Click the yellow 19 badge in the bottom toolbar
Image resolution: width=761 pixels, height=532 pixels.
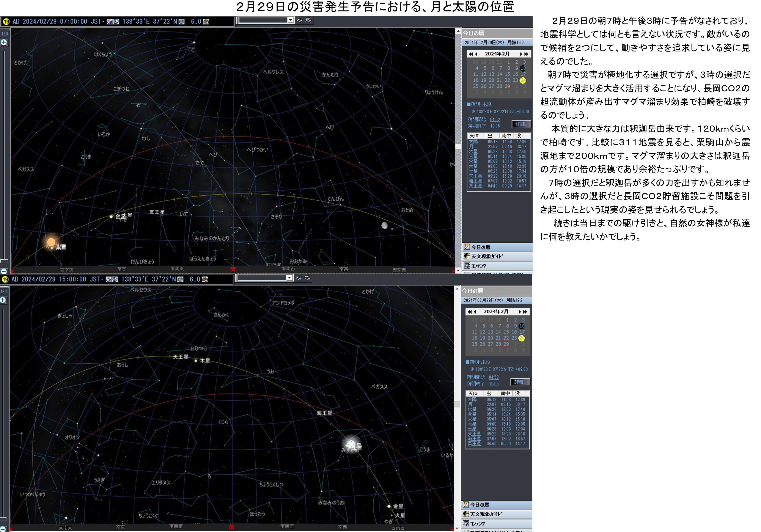pyautogui.click(x=5, y=279)
